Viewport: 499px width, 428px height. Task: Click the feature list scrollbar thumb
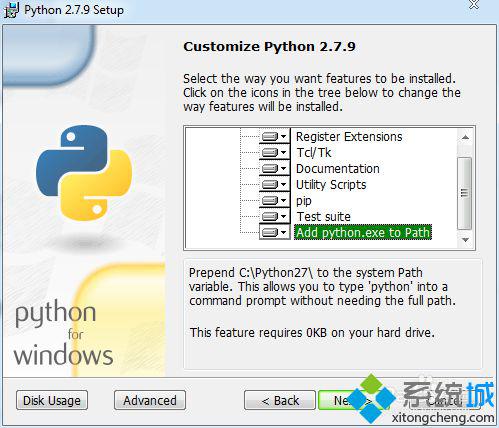click(x=465, y=193)
